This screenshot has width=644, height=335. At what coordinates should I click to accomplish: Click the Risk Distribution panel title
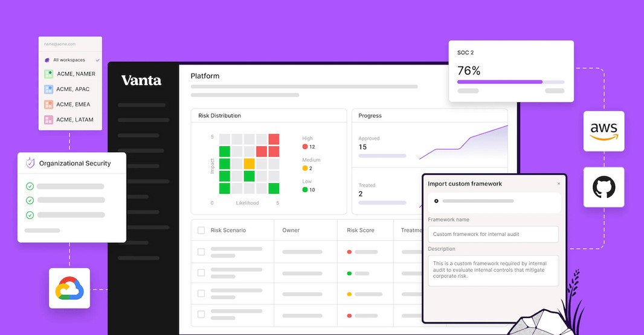click(x=220, y=116)
